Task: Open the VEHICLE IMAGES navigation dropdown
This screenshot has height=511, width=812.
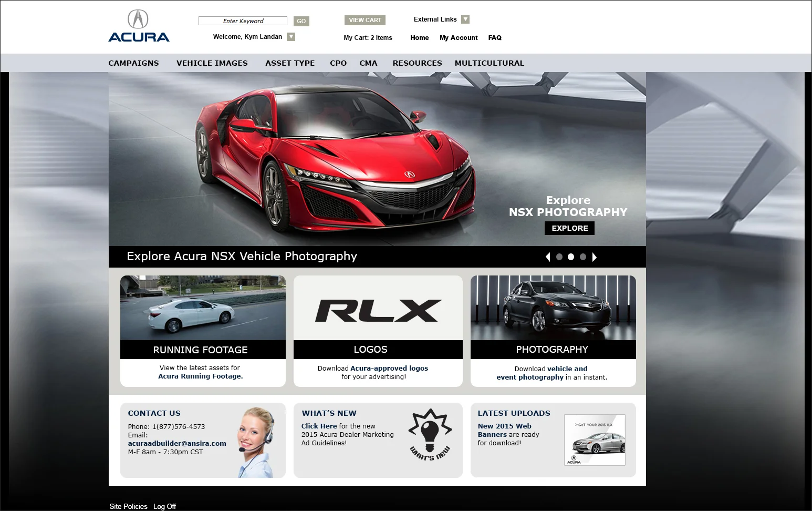Action: 212,63
